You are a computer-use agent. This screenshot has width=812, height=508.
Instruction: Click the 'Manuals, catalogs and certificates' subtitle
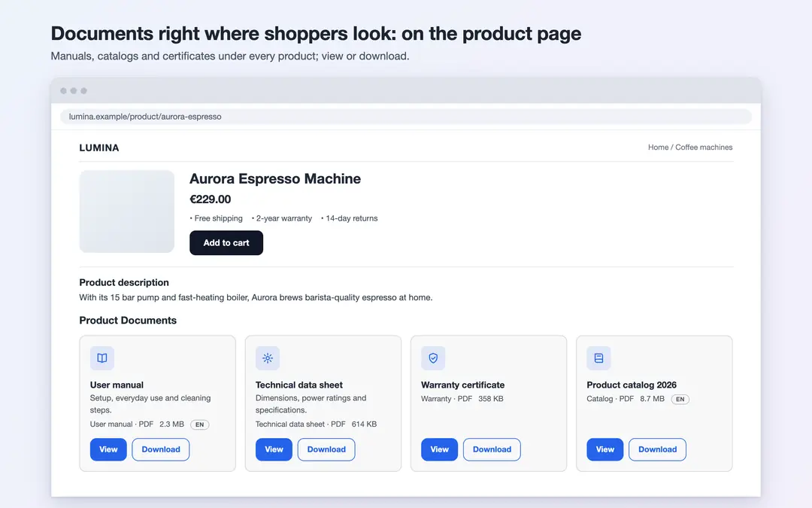(230, 56)
